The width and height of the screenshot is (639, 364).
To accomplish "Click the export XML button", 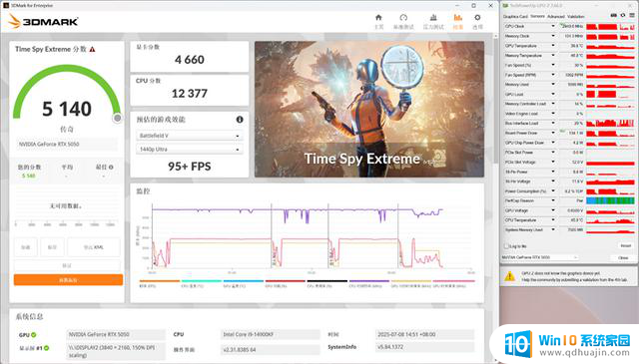I will [94, 247].
